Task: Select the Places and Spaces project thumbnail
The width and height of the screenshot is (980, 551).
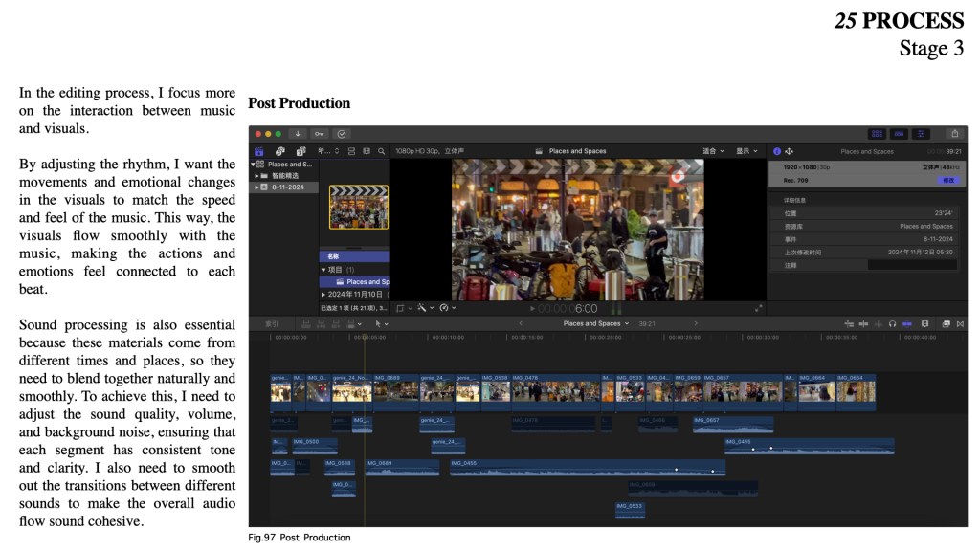Action: [x=358, y=207]
